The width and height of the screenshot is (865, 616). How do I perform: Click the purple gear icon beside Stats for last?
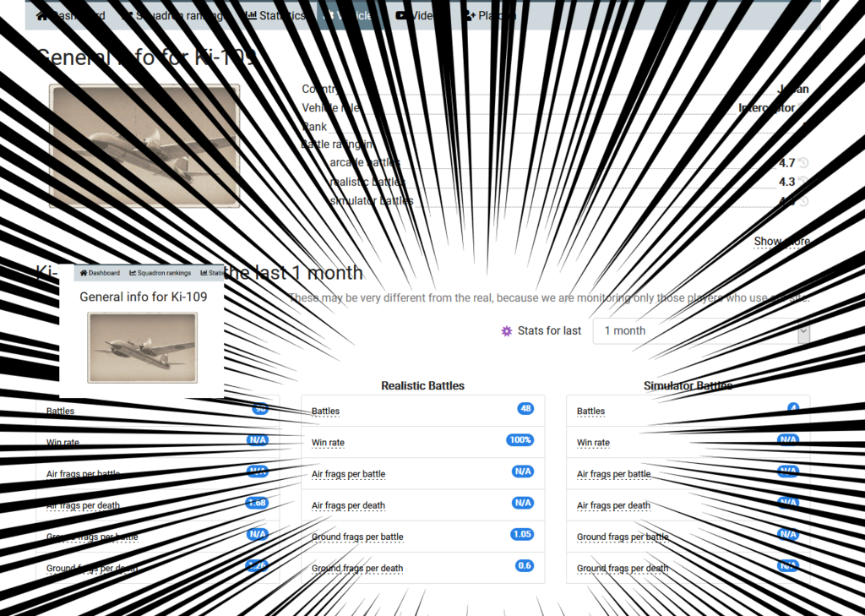tap(507, 330)
